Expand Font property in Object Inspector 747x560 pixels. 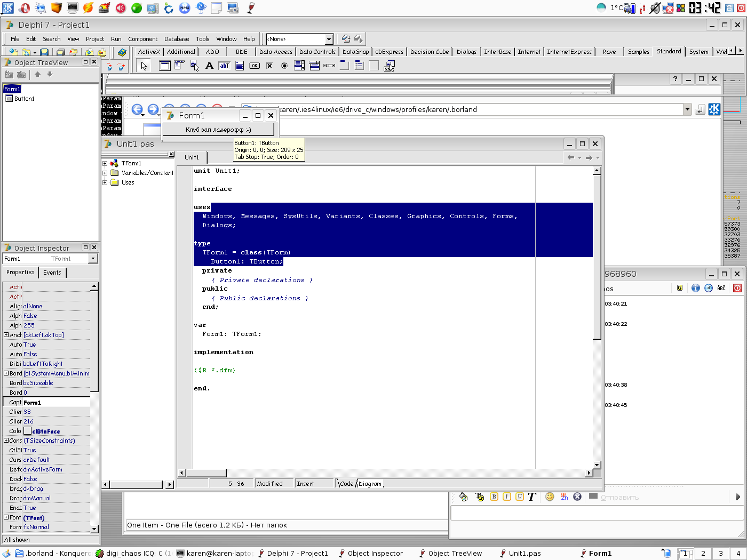coord(6,517)
